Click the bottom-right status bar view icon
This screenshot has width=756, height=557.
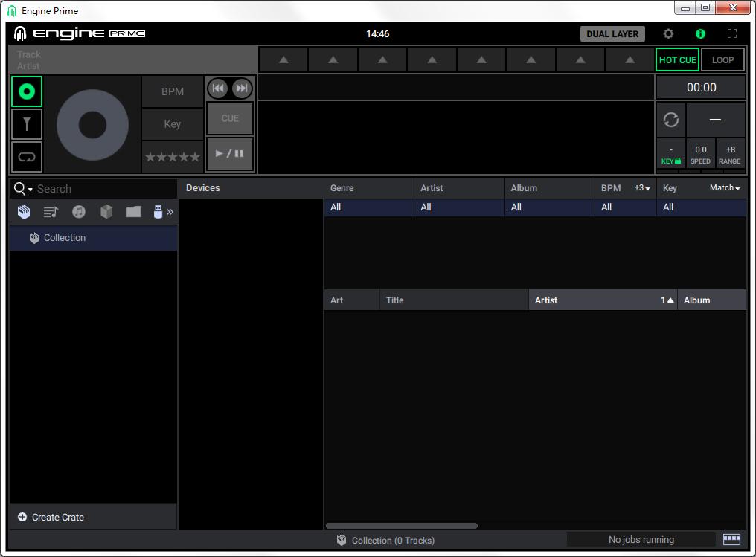pyautogui.click(x=731, y=539)
